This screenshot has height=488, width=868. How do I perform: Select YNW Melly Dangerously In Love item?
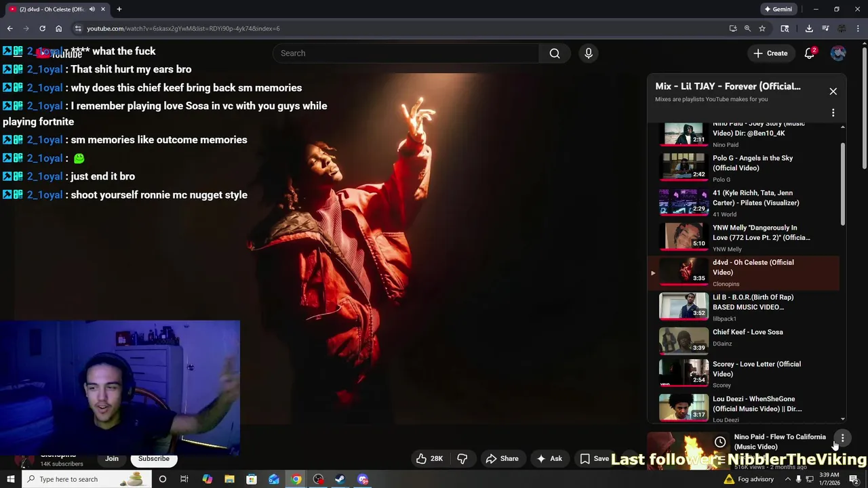[x=744, y=238]
